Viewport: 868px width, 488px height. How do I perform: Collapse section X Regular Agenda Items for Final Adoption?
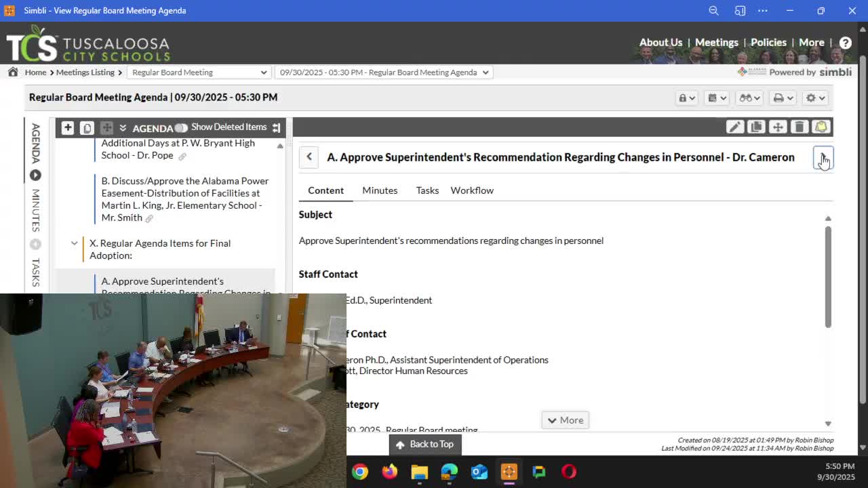(x=75, y=243)
